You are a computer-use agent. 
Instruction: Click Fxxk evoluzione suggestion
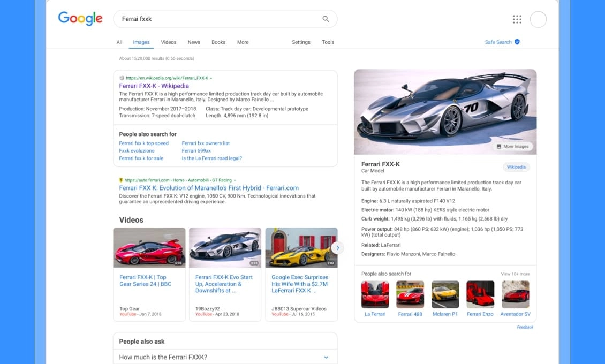tap(137, 151)
